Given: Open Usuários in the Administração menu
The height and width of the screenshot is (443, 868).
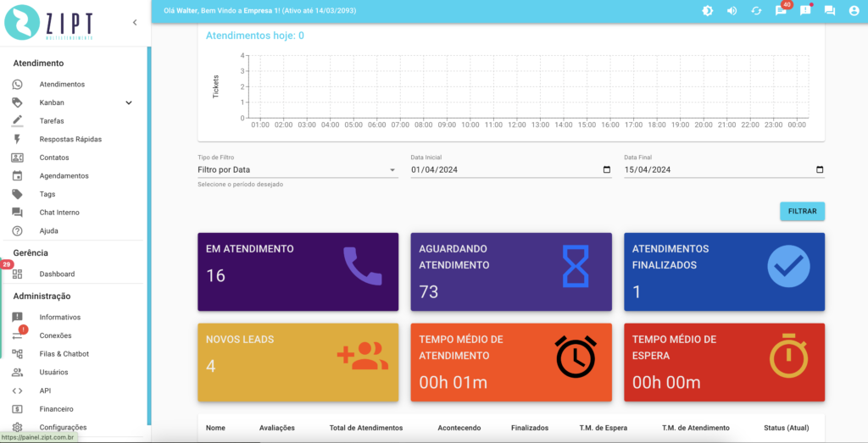Looking at the screenshot, I should 53,373.
